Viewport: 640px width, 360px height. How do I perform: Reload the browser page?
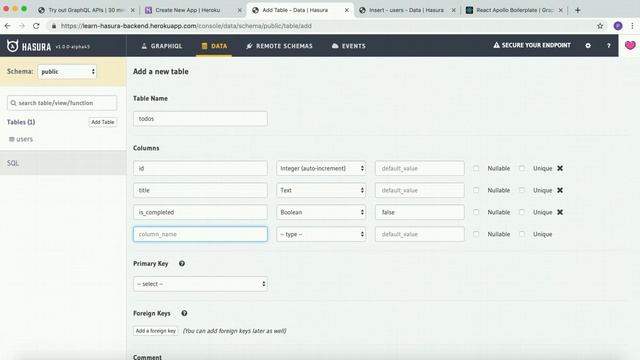coord(36,26)
